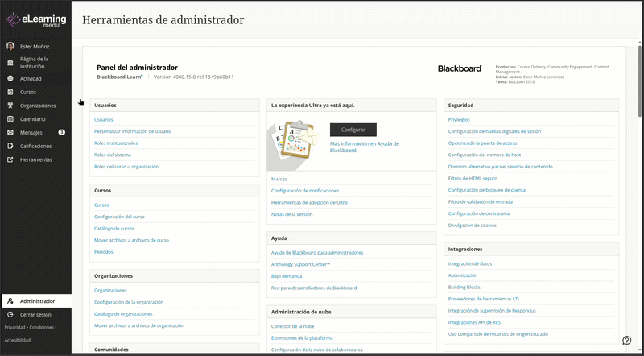Open the Bajo demanda link
The width and height of the screenshot is (644, 356).
pyautogui.click(x=287, y=276)
